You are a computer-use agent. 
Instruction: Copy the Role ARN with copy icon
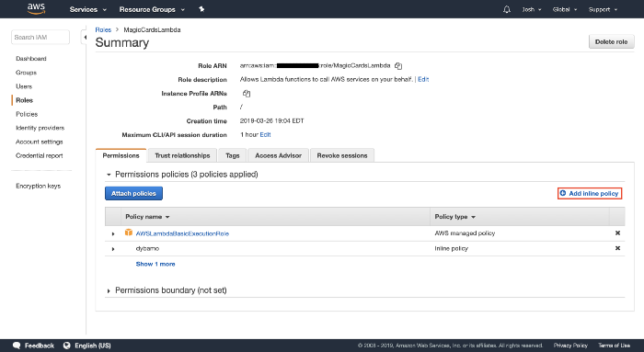pyautogui.click(x=398, y=65)
